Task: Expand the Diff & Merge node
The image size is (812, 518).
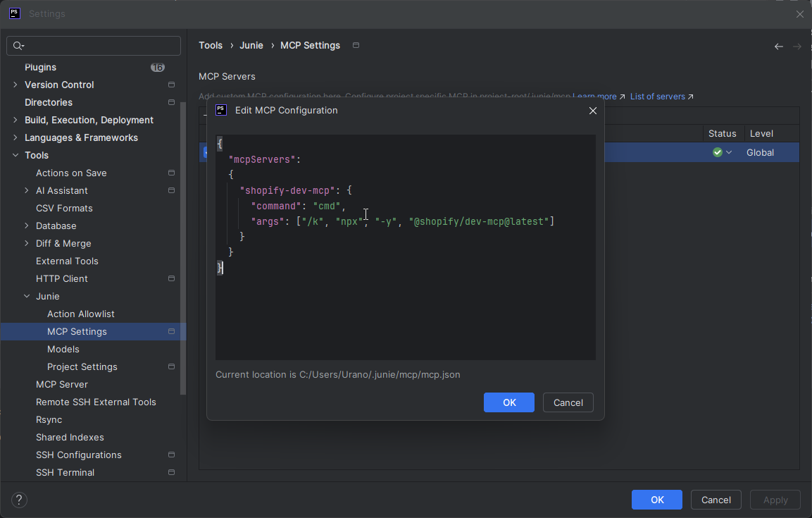Action: click(x=27, y=243)
